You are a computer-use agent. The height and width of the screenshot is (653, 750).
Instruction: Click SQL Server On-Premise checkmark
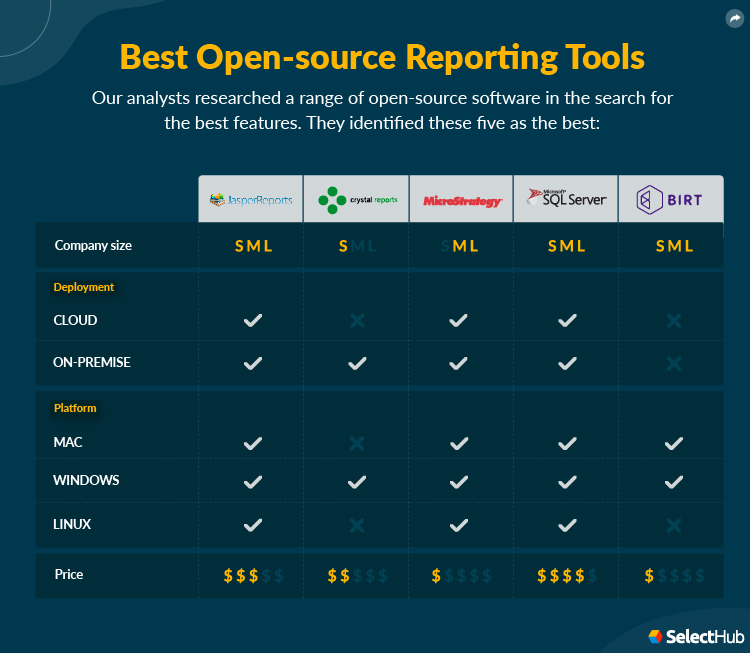(x=567, y=364)
